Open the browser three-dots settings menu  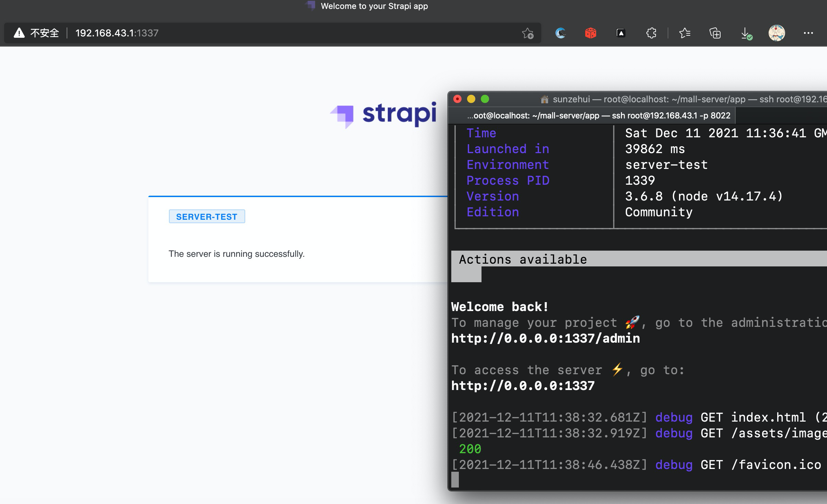click(x=808, y=33)
